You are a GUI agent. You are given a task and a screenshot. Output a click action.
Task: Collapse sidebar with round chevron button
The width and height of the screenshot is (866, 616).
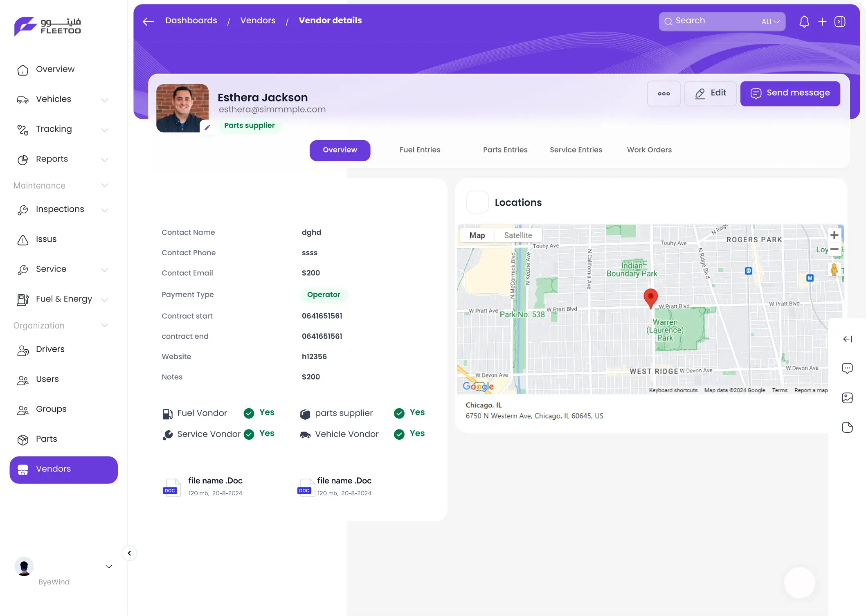129,553
